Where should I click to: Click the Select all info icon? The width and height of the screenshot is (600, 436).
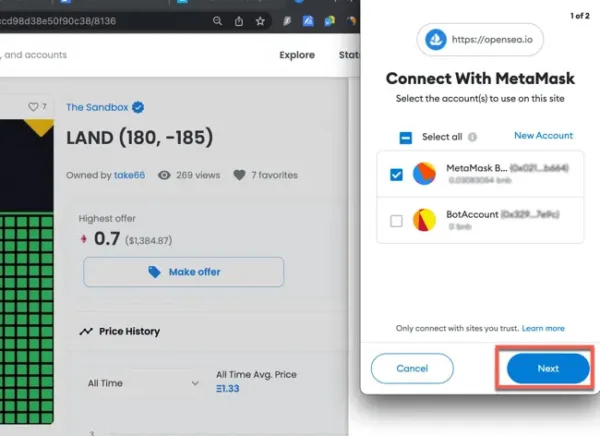coord(473,137)
